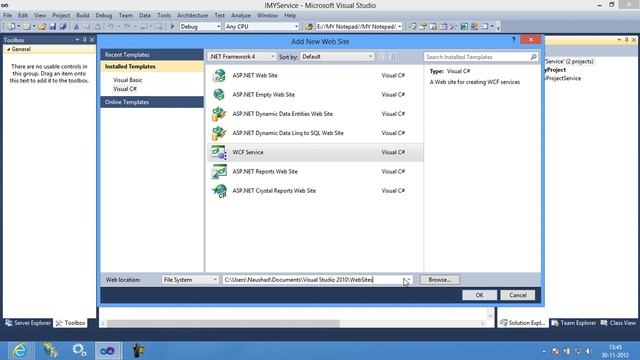
Task: Open the Tools menu
Action: 164,16
